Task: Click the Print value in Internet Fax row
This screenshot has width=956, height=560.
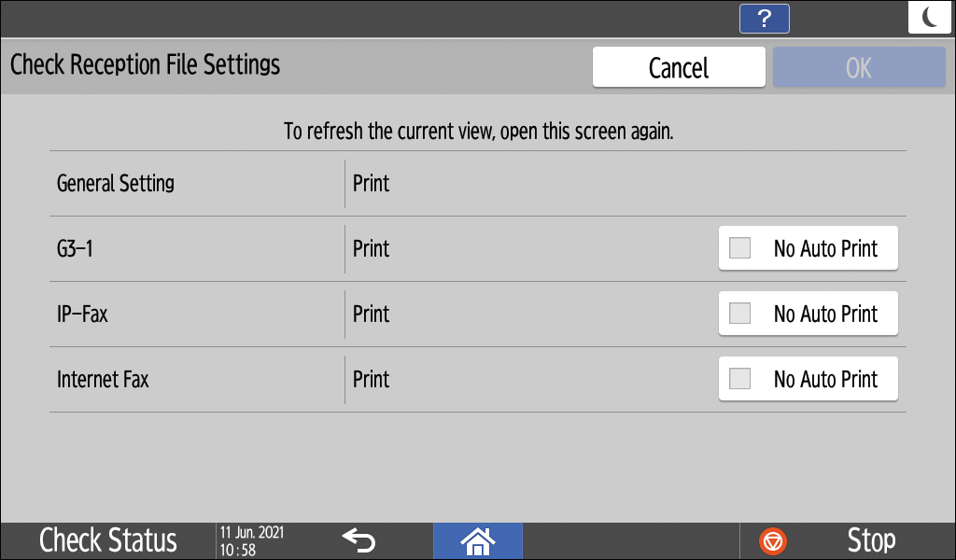Action: (372, 380)
